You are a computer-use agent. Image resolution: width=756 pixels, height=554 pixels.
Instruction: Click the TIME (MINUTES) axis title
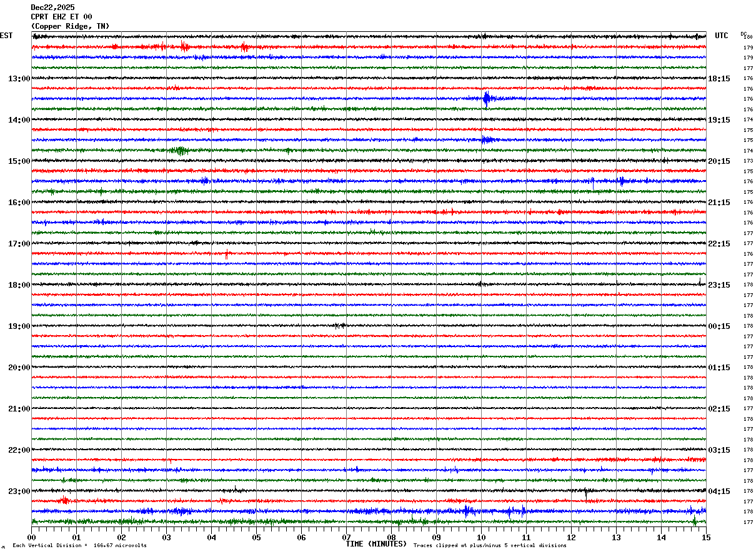click(376, 544)
